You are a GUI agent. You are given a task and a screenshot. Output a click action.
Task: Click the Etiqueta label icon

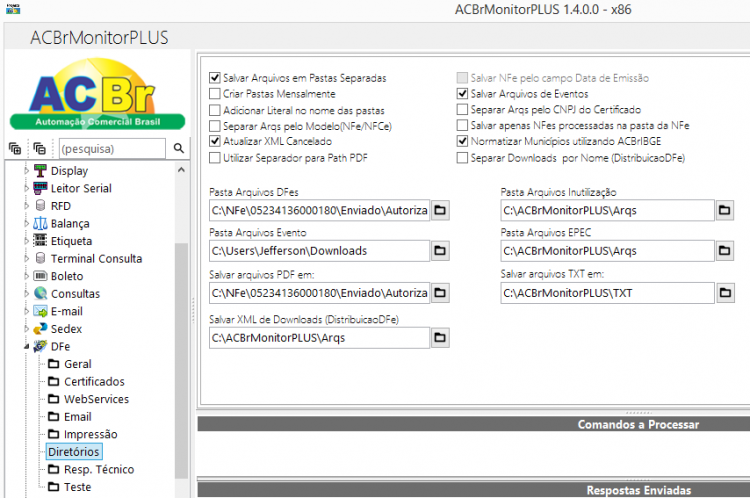coord(40,241)
